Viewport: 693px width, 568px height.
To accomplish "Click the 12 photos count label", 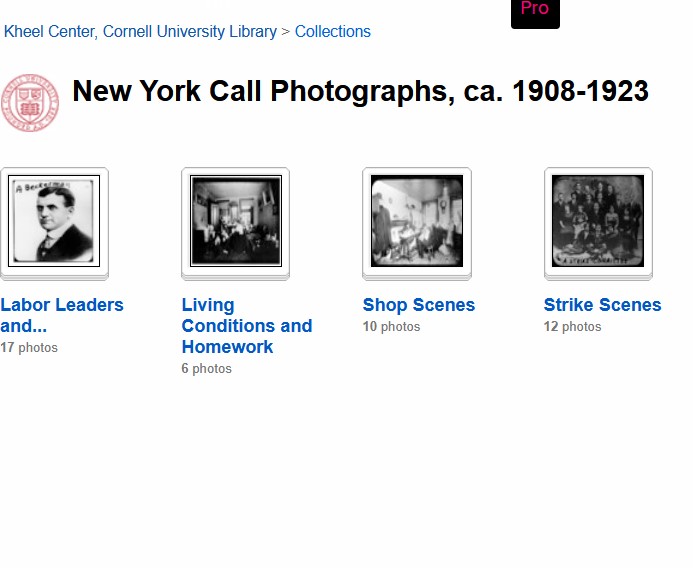I will (x=572, y=327).
